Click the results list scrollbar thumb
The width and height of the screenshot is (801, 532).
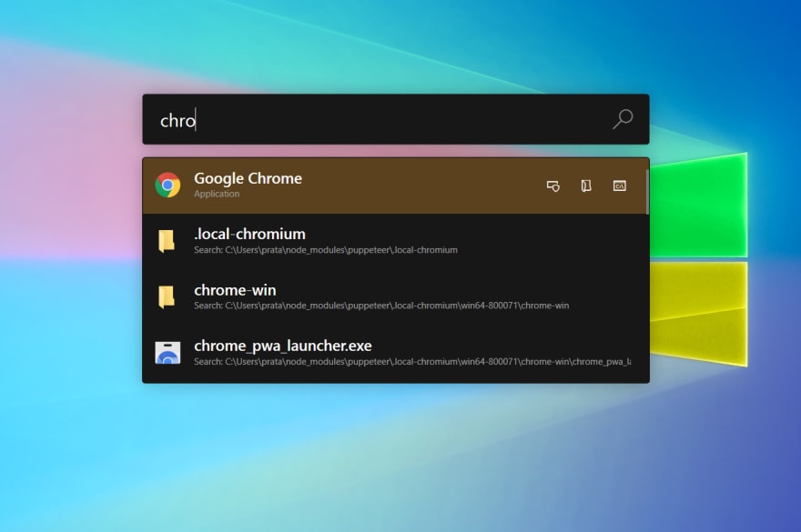(647, 192)
